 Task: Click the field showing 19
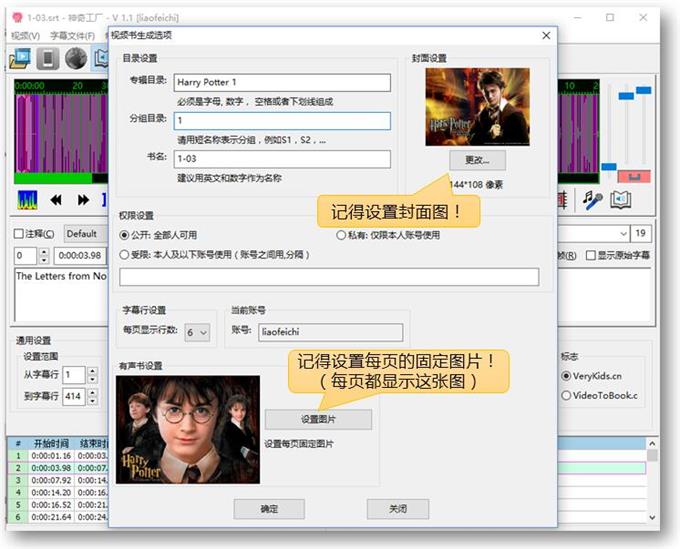click(x=641, y=233)
